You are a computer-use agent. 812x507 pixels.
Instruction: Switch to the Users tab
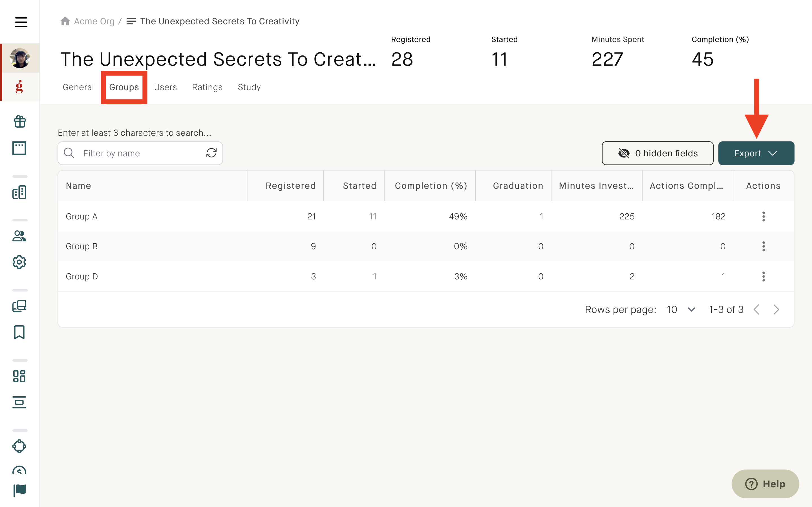(x=166, y=87)
